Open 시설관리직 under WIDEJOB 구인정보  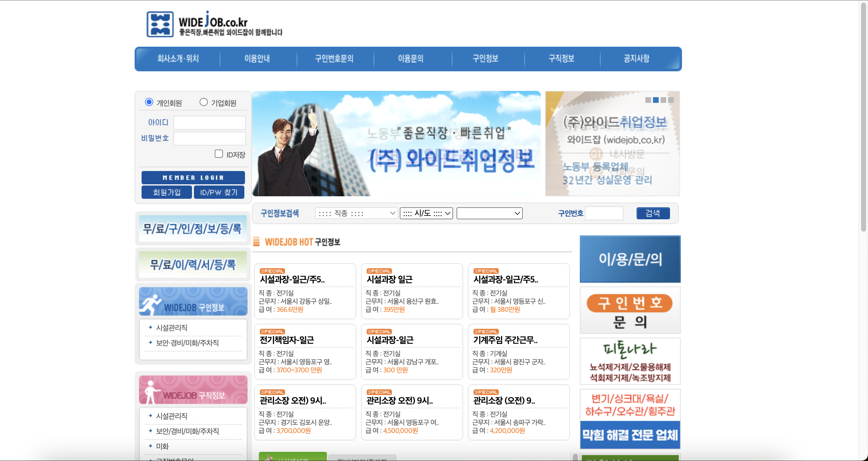(172, 328)
